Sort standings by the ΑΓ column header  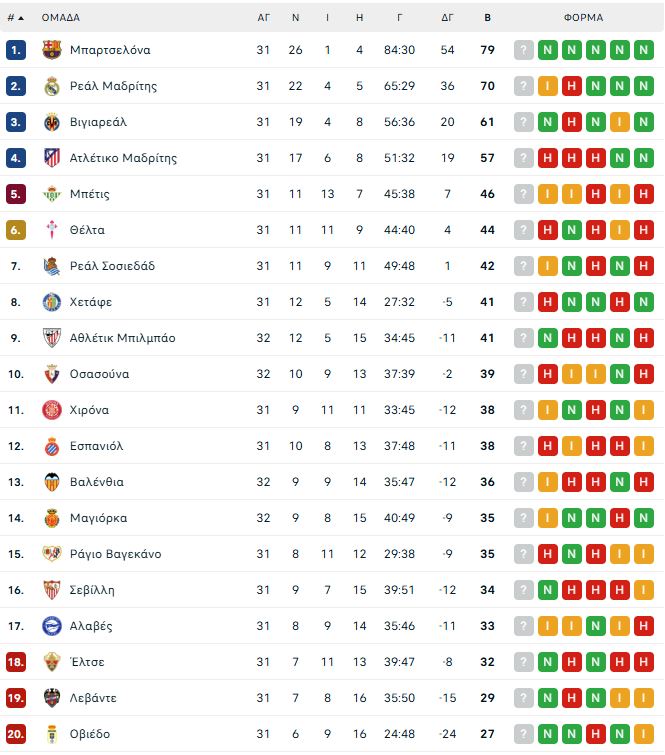264,18
